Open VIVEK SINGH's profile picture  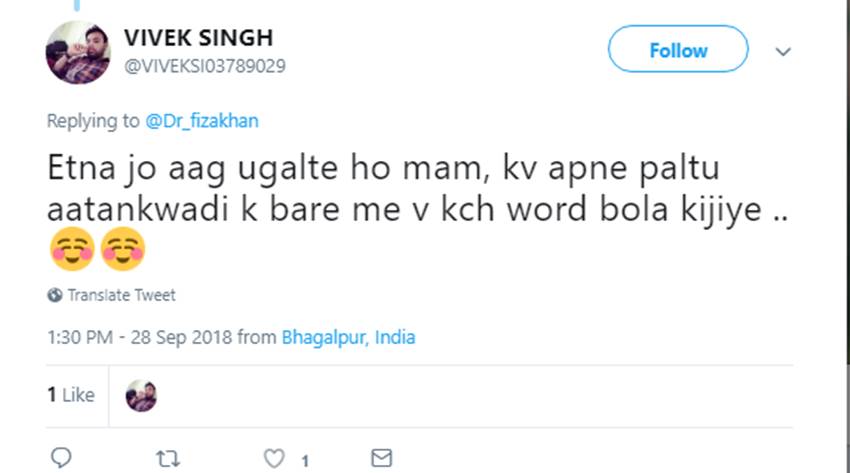click(x=78, y=52)
